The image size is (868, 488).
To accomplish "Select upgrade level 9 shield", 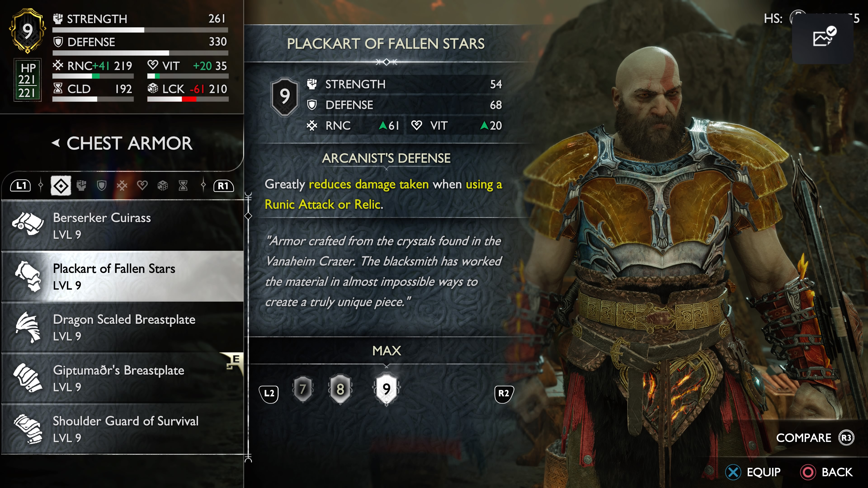I will tap(387, 389).
